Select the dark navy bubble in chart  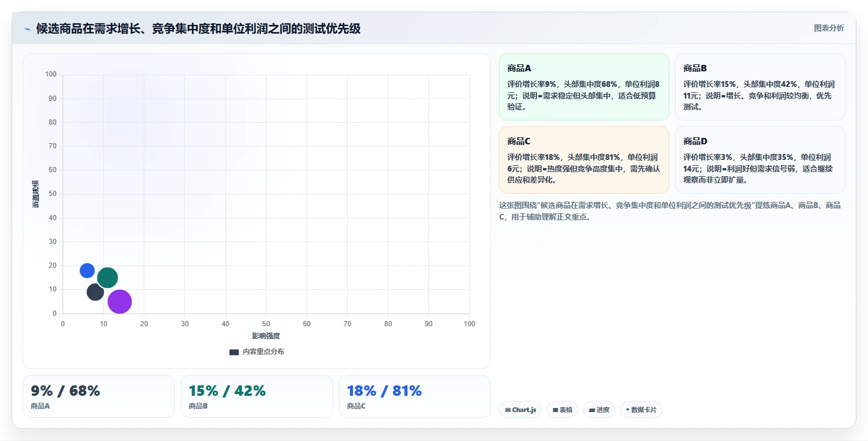coord(95,292)
